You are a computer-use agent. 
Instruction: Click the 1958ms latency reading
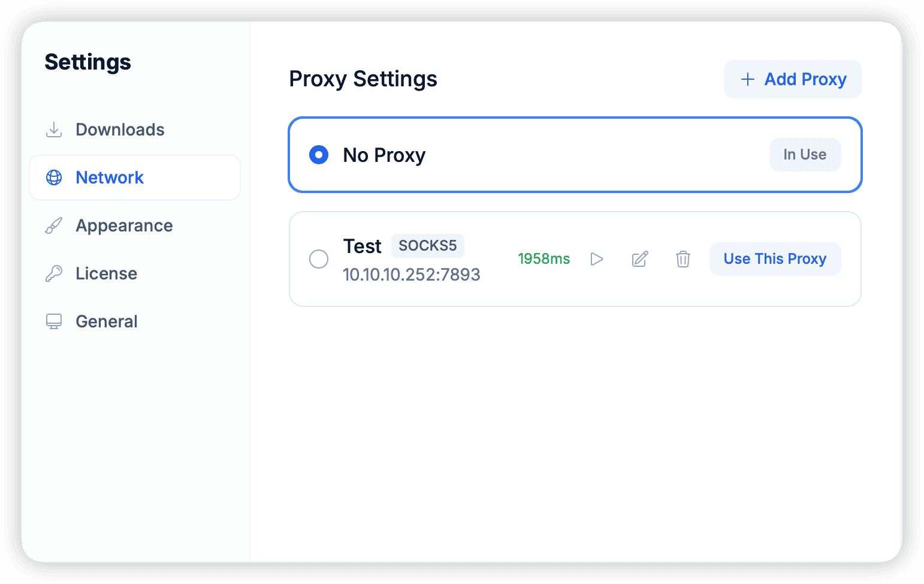pos(543,258)
